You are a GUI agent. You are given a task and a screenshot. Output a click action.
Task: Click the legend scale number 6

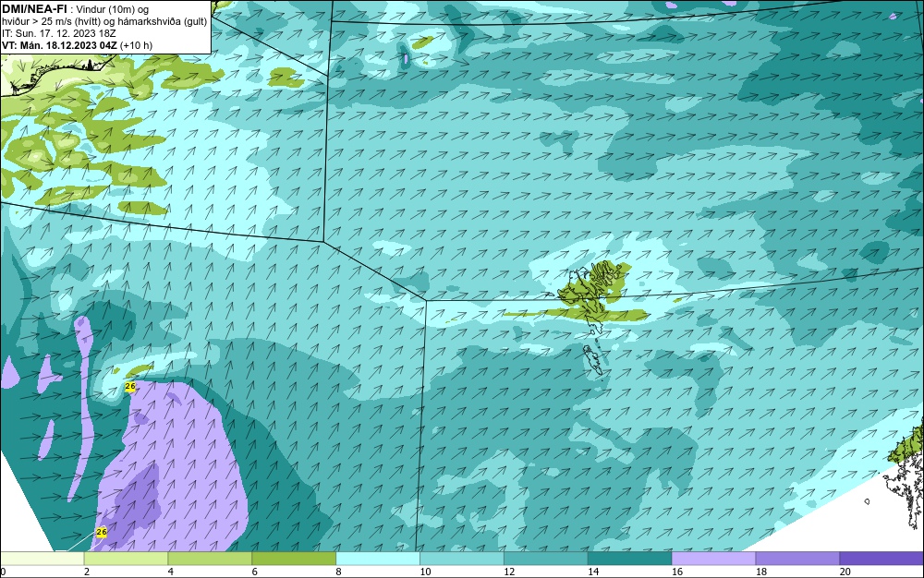[x=255, y=572]
